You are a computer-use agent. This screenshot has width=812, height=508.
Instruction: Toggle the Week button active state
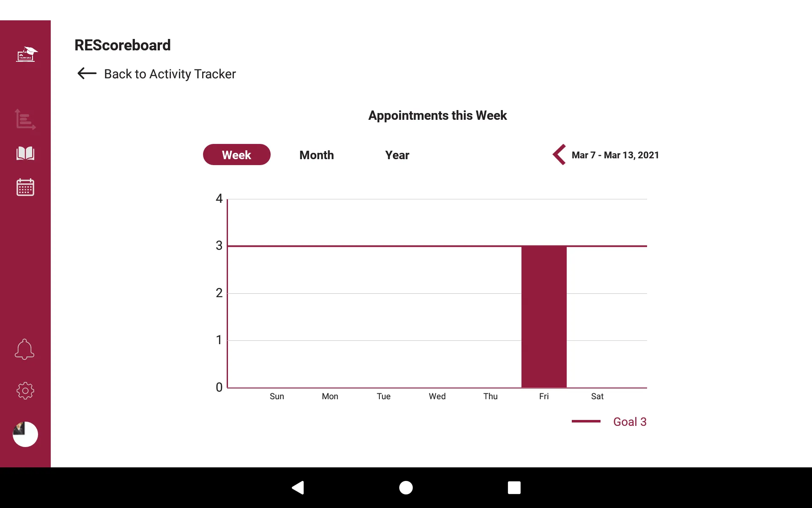(237, 155)
